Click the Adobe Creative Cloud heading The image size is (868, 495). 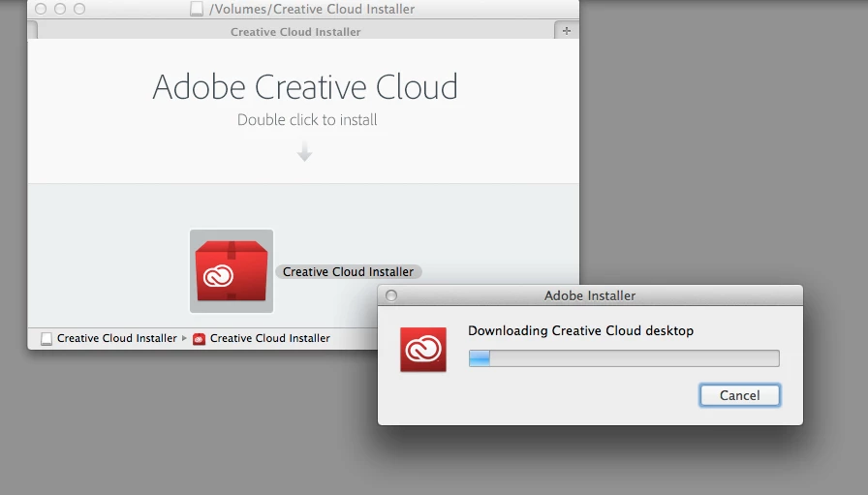[x=305, y=87]
